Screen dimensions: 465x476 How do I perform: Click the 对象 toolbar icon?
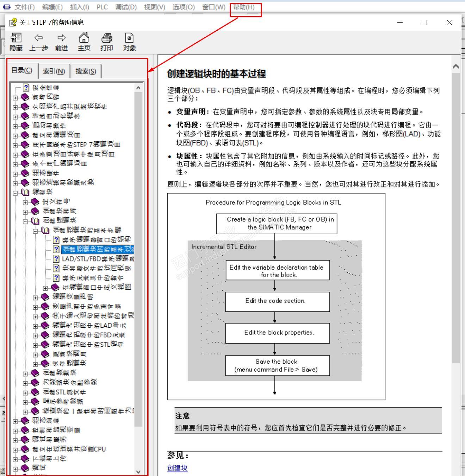point(129,38)
